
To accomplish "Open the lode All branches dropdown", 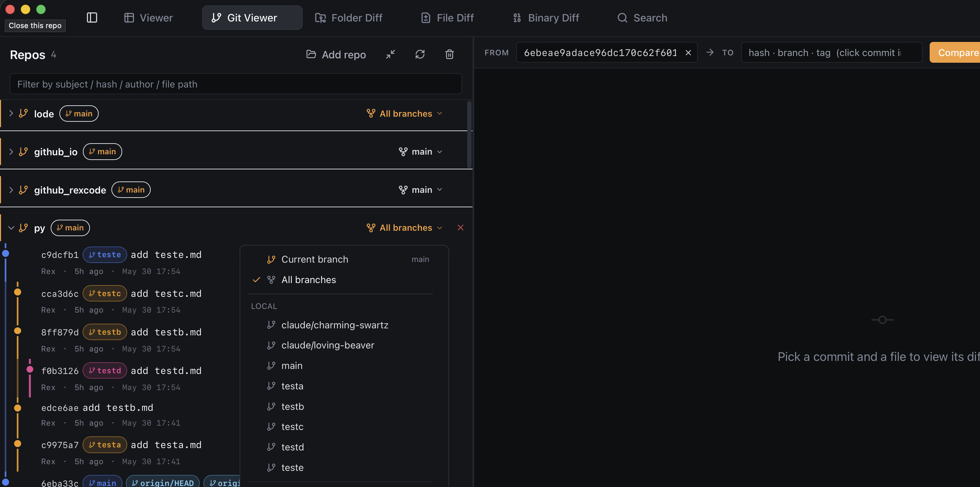I will pos(404,113).
